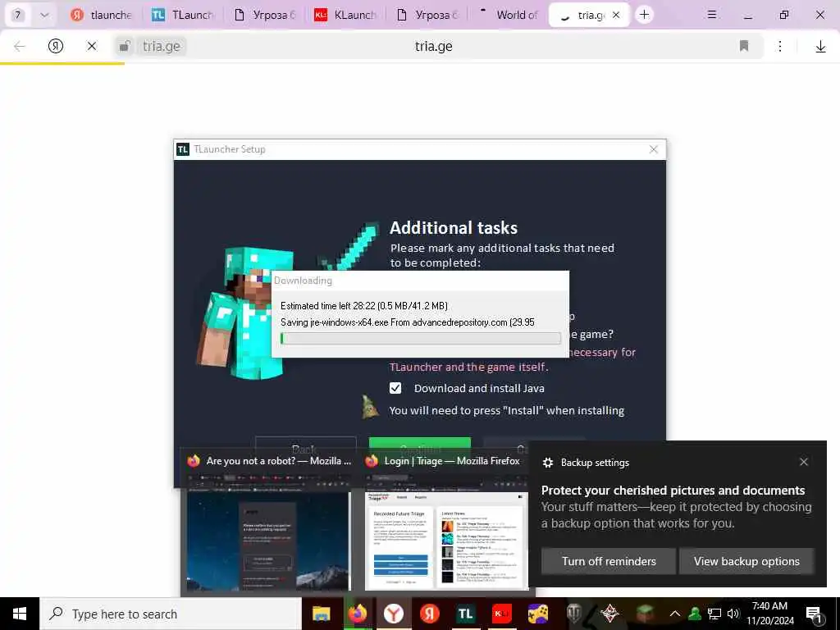Screen dimensions: 840x630
Task: Open the network status tray icon
Action: click(714, 614)
